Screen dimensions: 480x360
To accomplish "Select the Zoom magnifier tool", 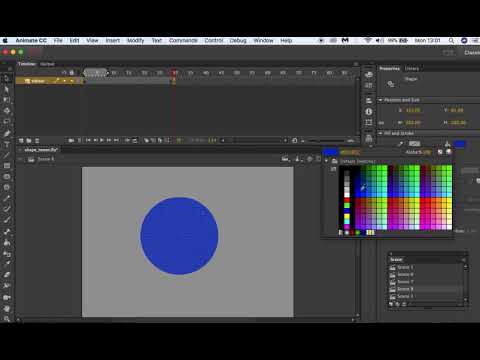I will (x=6, y=319).
